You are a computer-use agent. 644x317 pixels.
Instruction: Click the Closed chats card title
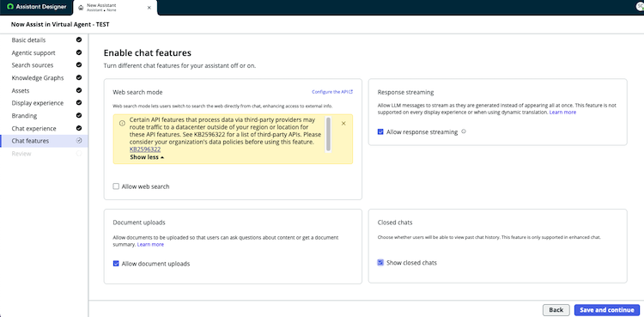395,223
